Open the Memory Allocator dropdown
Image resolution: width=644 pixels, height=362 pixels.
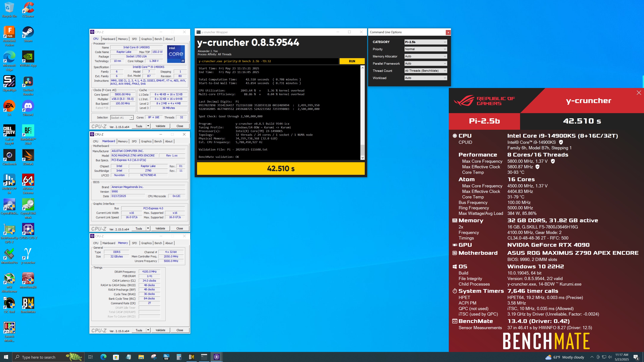(425, 56)
